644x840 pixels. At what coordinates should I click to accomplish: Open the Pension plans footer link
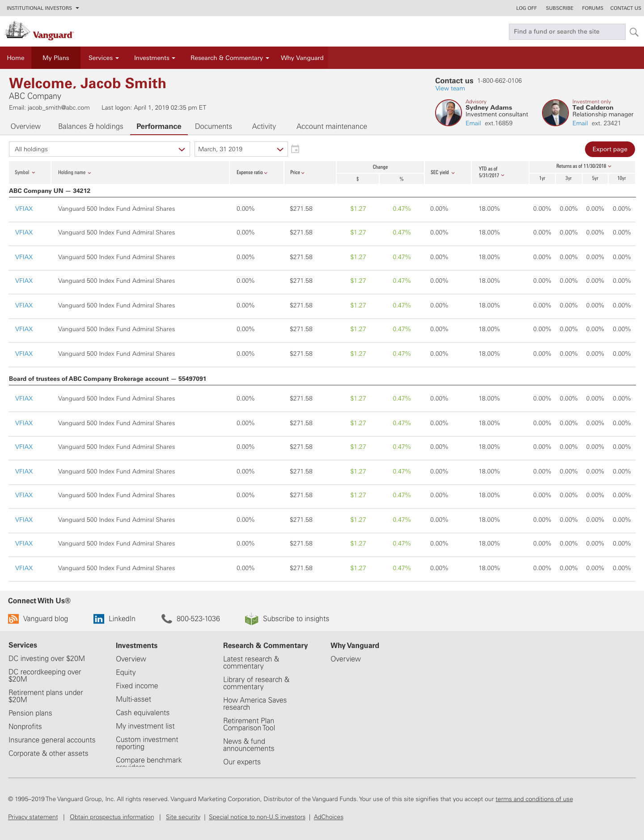pos(30,713)
